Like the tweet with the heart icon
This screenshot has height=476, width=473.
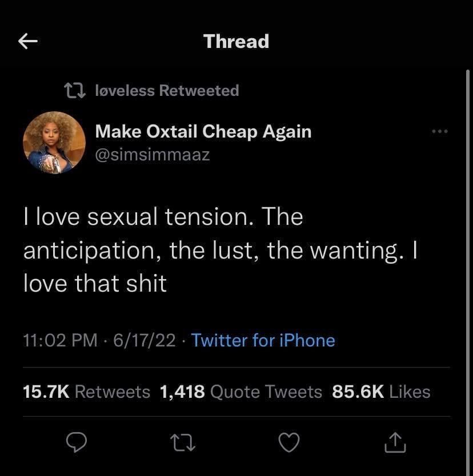coord(289,442)
